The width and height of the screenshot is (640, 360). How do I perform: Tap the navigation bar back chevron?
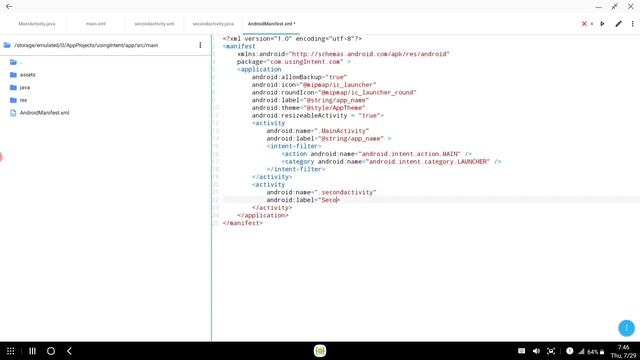(x=69, y=351)
